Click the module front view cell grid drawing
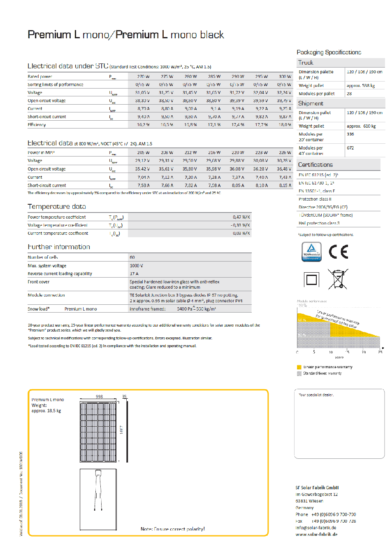 pos(98,432)
